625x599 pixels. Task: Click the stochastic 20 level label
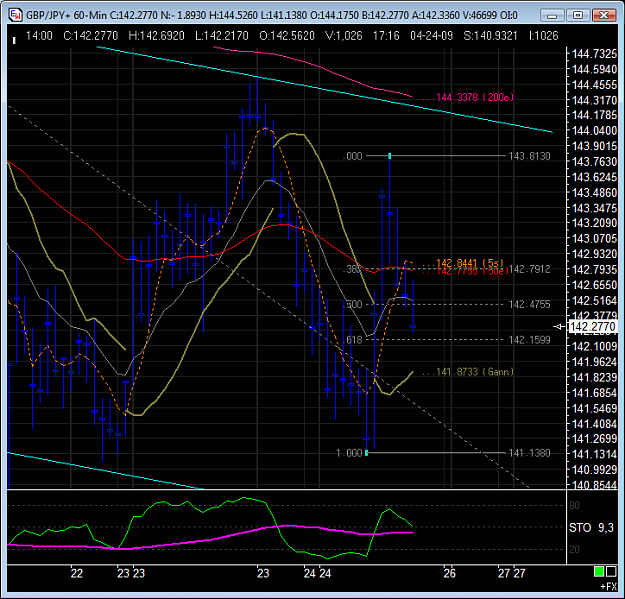point(574,550)
